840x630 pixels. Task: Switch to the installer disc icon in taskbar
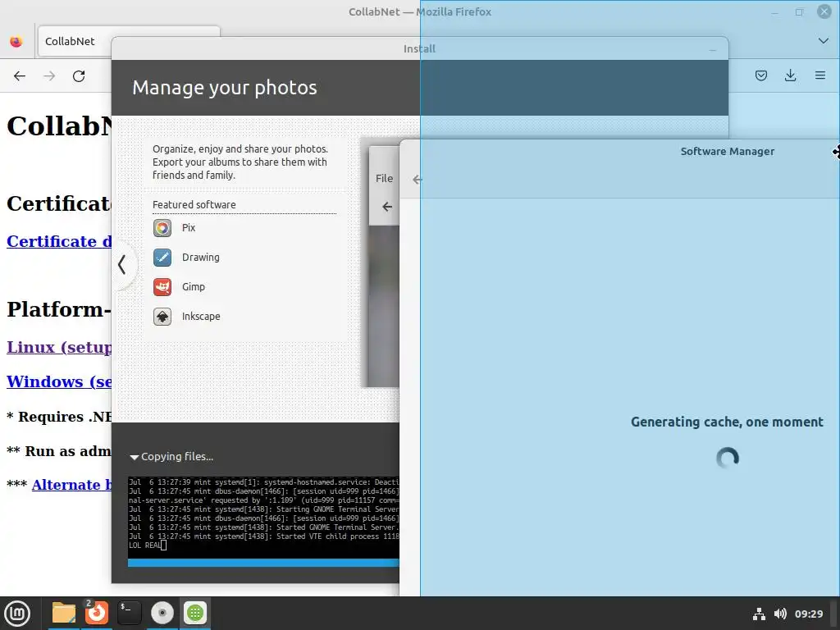162,613
